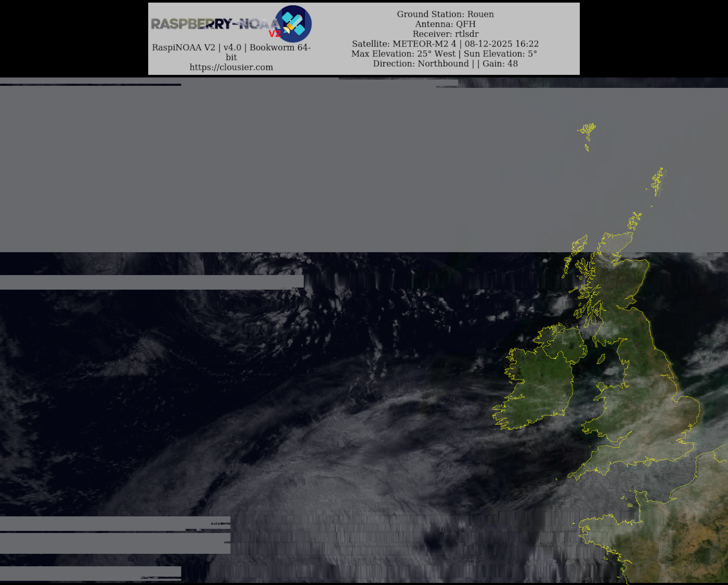Image resolution: width=728 pixels, height=585 pixels.
Task: Click the Isle of Man outline
Action: coord(601,358)
